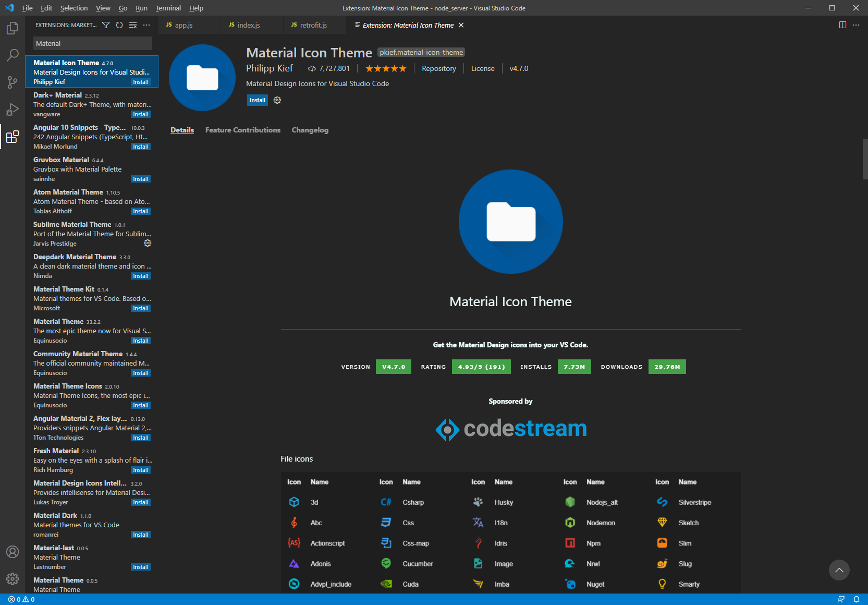
Task: Open the Help menu
Action: click(196, 8)
